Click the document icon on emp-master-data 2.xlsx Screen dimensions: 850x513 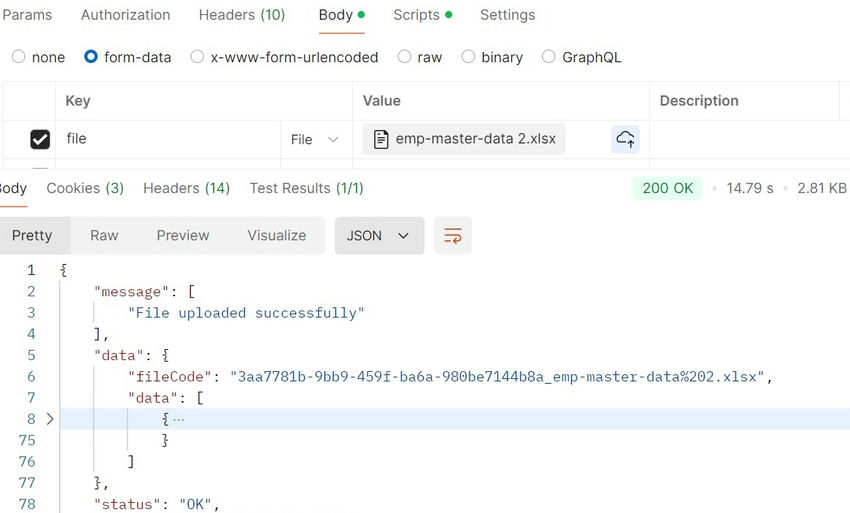(381, 139)
